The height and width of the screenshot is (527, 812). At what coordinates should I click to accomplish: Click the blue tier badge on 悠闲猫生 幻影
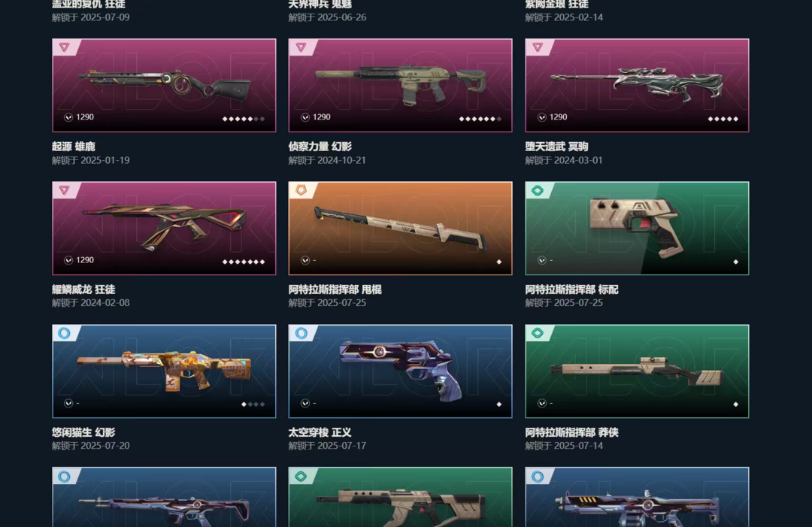click(64, 333)
